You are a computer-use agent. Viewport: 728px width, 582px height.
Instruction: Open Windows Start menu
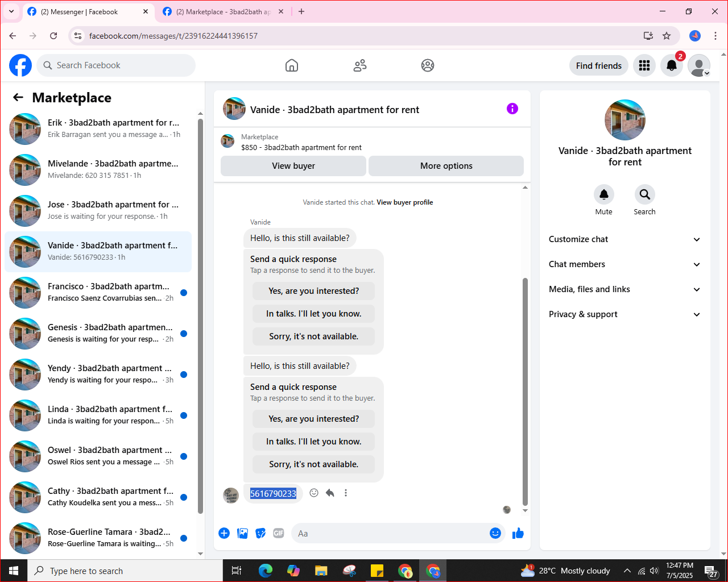14,571
